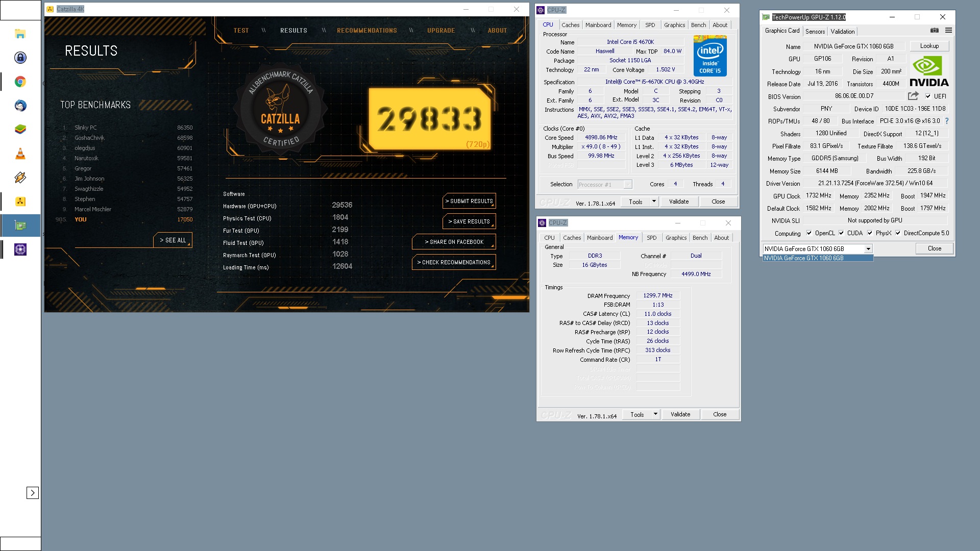Select Slinky PC benchmark entry
This screenshot has height=551, width=980.
click(128, 128)
